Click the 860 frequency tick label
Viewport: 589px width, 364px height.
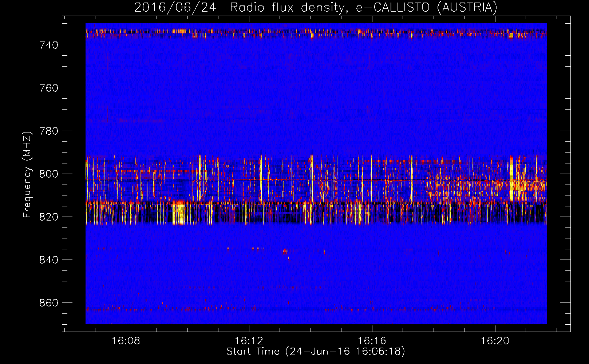coord(49,303)
